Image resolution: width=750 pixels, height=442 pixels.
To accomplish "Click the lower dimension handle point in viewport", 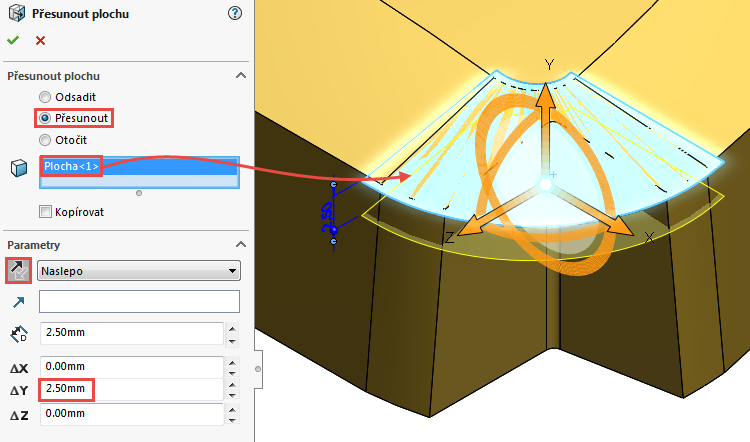I will (x=333, y=242).
